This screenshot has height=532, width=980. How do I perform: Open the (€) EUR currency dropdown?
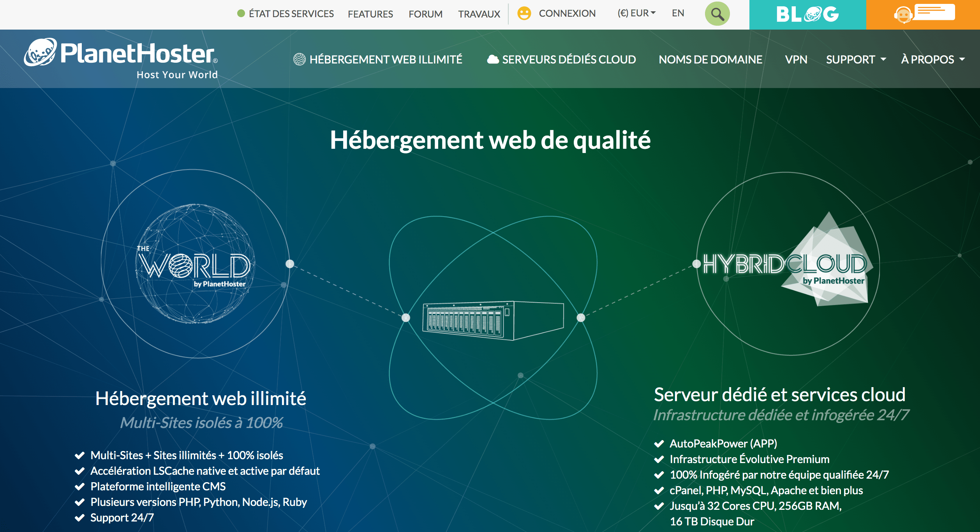[x=635, y=13]
